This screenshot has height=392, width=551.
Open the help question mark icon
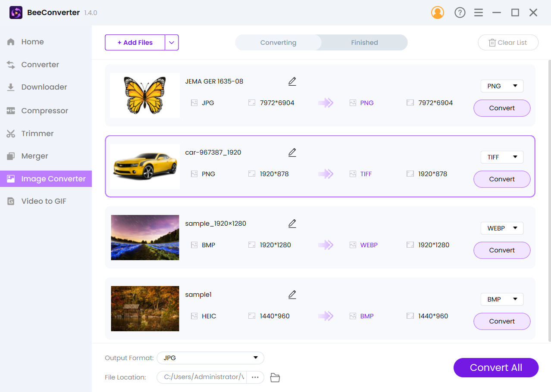(460, 13)
